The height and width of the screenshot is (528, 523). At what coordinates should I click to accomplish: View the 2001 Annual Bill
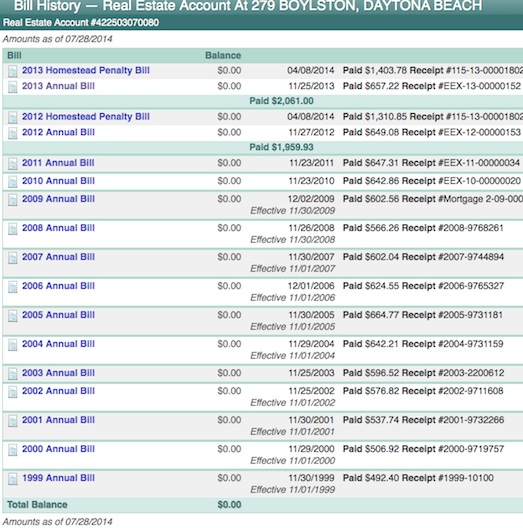point(58,420)
